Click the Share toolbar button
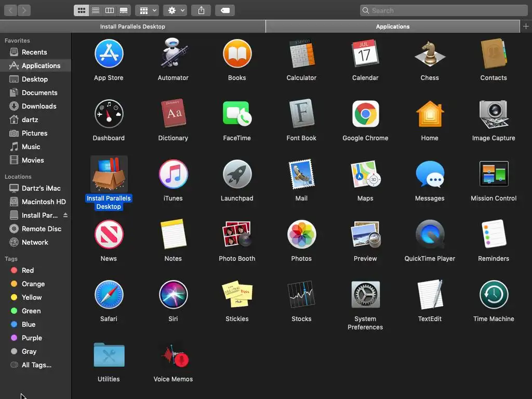The image size is (532, 399). (x=201, y=10)
